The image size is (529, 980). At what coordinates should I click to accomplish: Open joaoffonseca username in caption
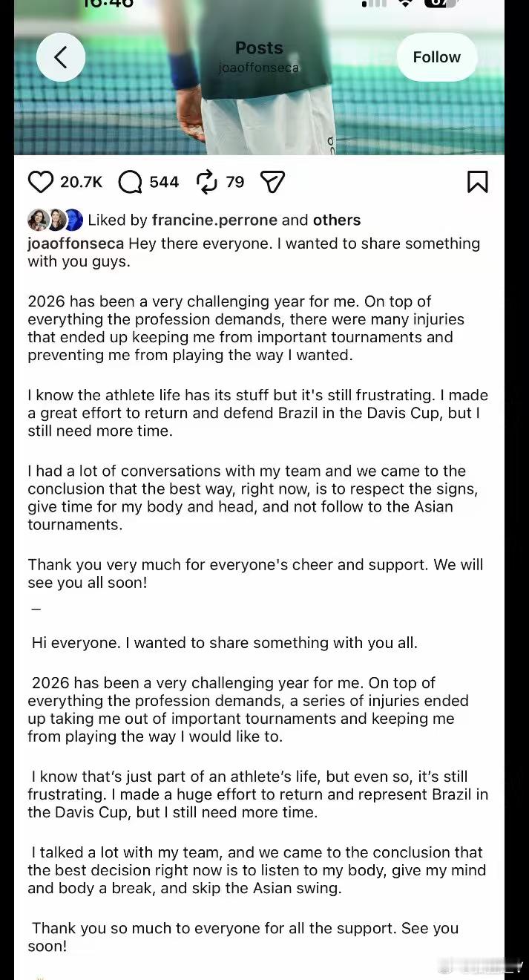click(76, 244)
